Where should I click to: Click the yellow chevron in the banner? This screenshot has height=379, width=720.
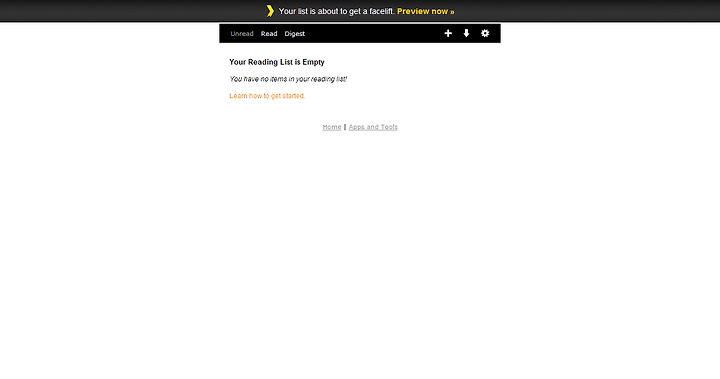[270, 11]
